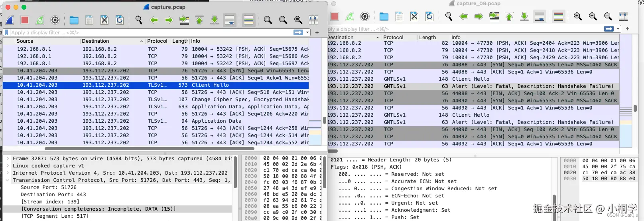Click display filter field in capture.pcap window
644x221 pixels.
click(x=152, y=32)
